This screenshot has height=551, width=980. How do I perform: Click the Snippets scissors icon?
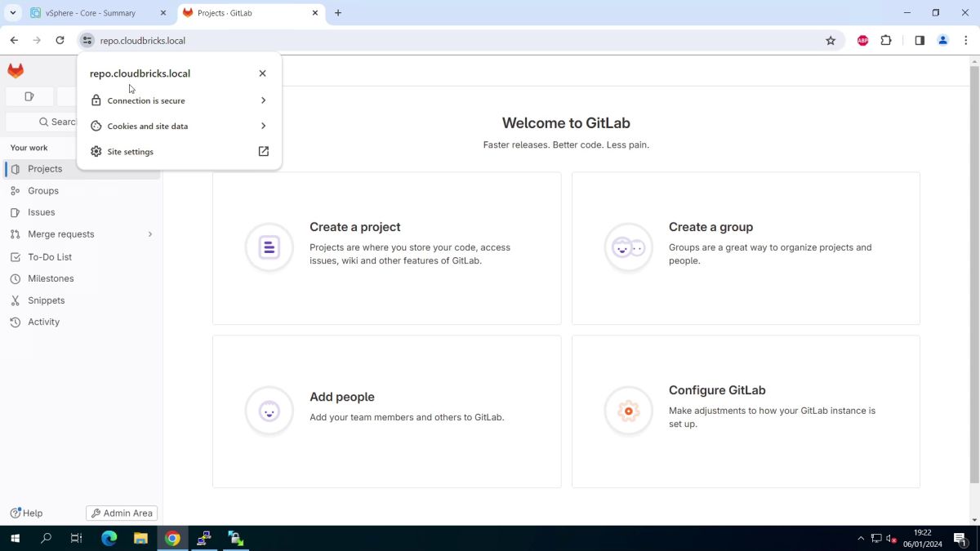click(15, 300)
